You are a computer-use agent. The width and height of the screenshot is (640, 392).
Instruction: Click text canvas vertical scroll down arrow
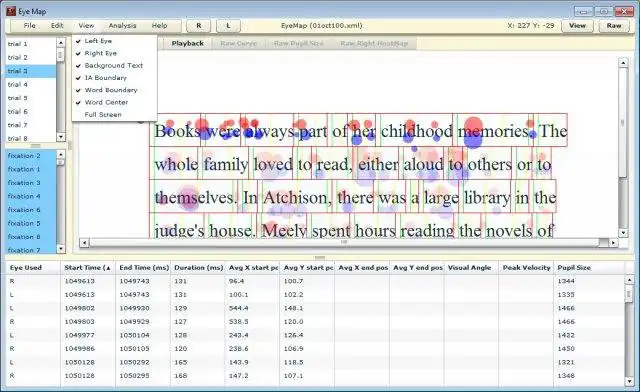(x=623, y=233)
